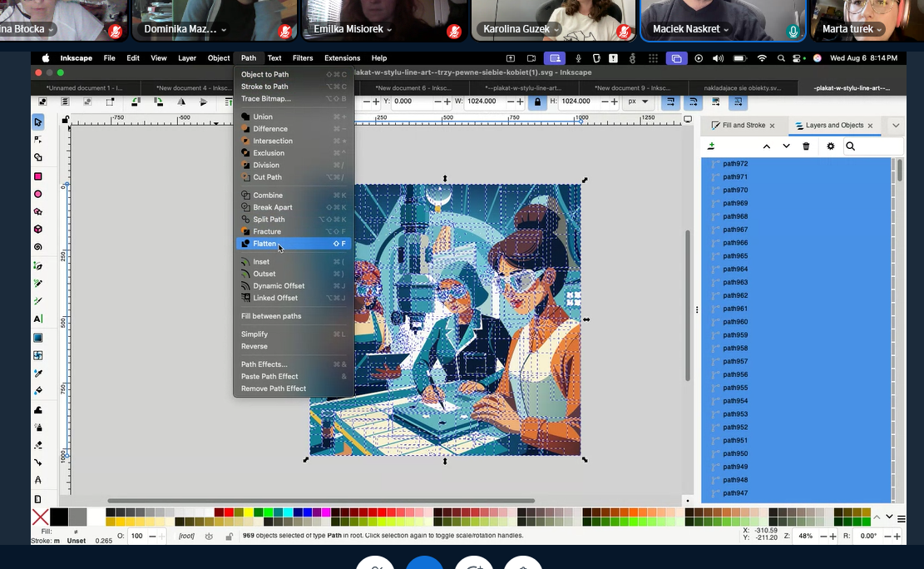Choose Break Apart in the Path menu

pos(294,208)
